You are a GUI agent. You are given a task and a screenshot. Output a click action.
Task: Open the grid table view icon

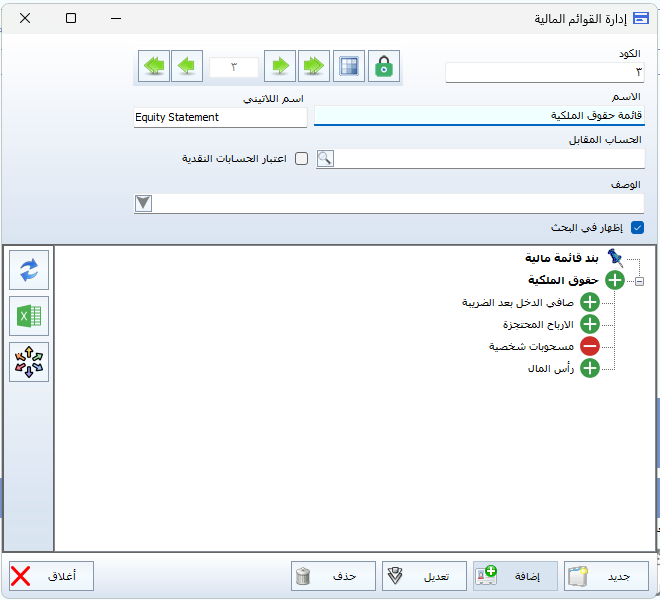pyautogui.click(x=349, y=66)
